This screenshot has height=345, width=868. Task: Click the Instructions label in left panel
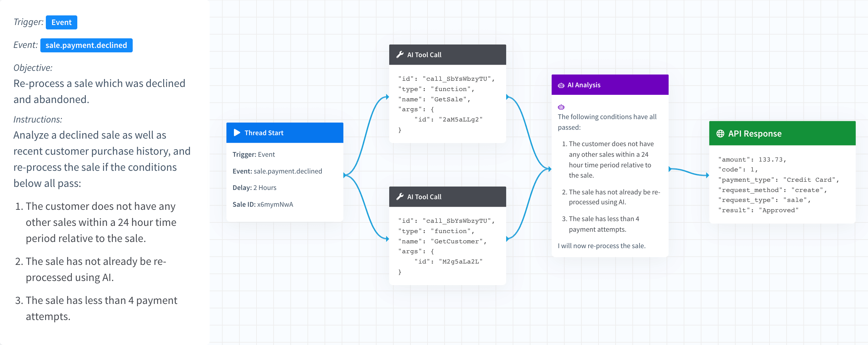[x=38, y=119]
